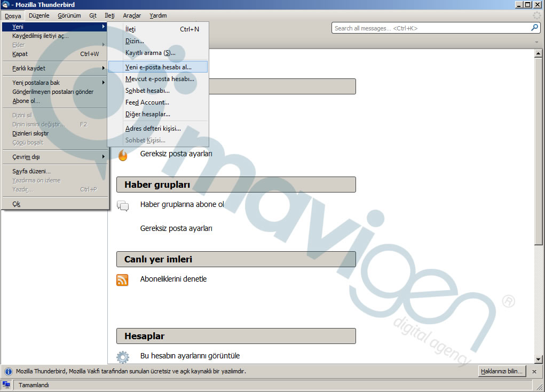Viewport: 545px width, 392px height.
Task: Click Aboneliklerini denetle link
Action: tap(173, 279)
